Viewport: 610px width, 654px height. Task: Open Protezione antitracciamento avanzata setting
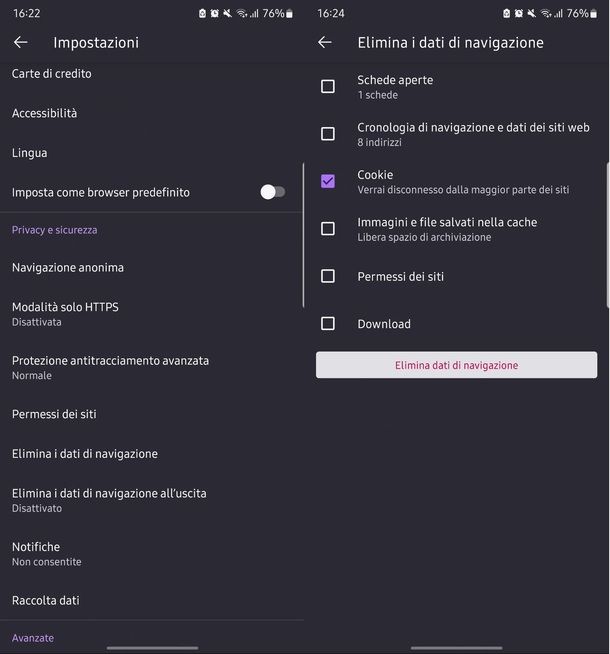pos(151,367)
